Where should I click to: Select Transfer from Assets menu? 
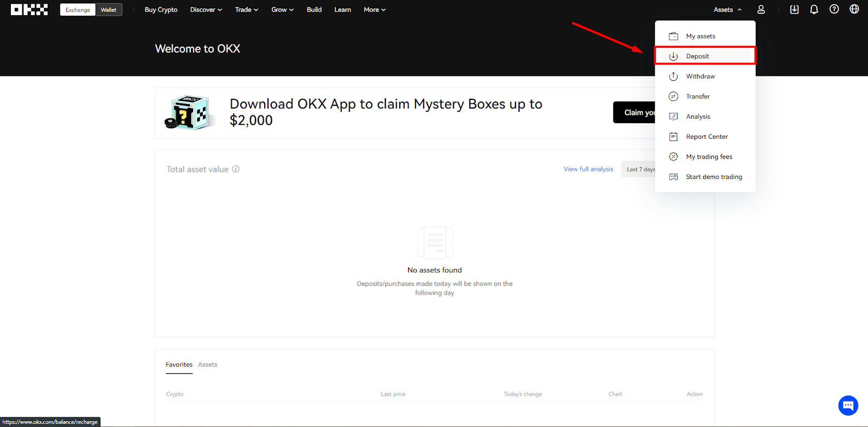click(705, 97)
